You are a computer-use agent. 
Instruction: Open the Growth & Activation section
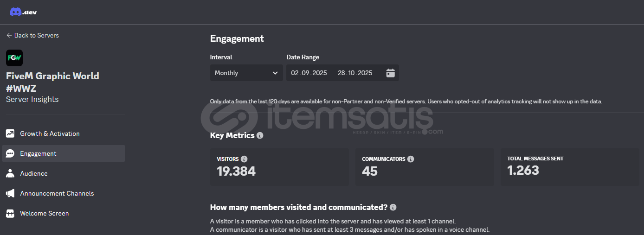pyautogui.click(x=50, y=133)
